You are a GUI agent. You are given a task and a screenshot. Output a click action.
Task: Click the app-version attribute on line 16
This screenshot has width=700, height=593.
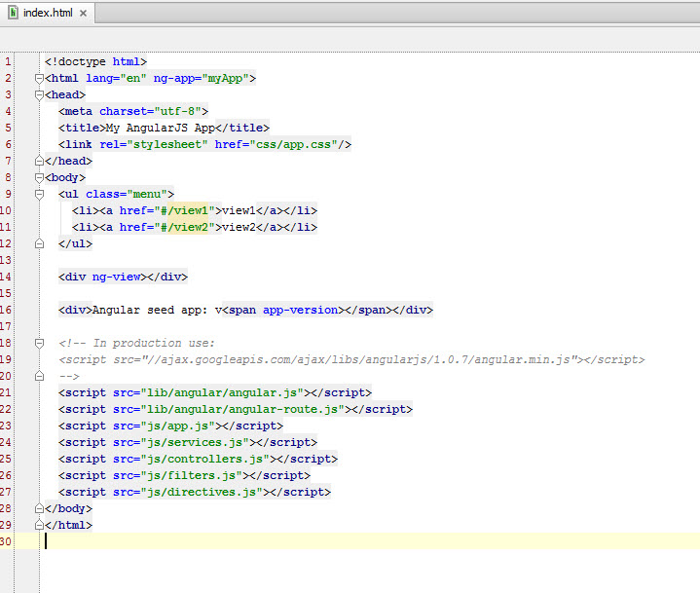pos(300,310)
